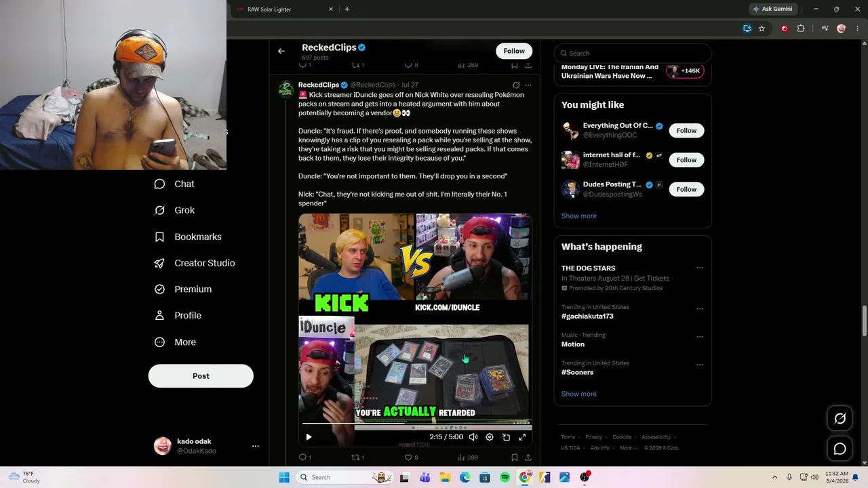
Task: Open the media controls icon in Chrome
Action: pos(825,28)
